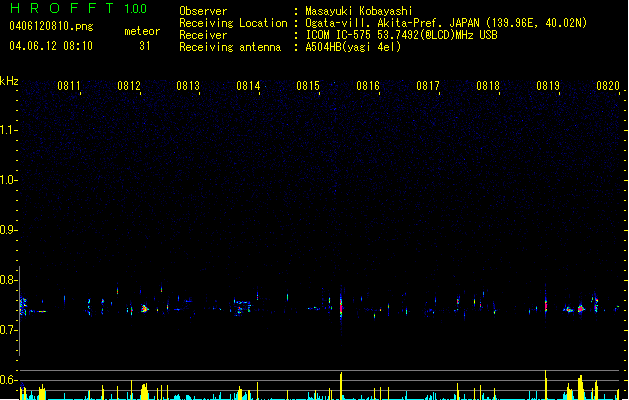Image resolution: width=629 pixels, height=400 pixels.
Task: Click the date stamp 04.06.12 08:10
Action: coord(51,46)
